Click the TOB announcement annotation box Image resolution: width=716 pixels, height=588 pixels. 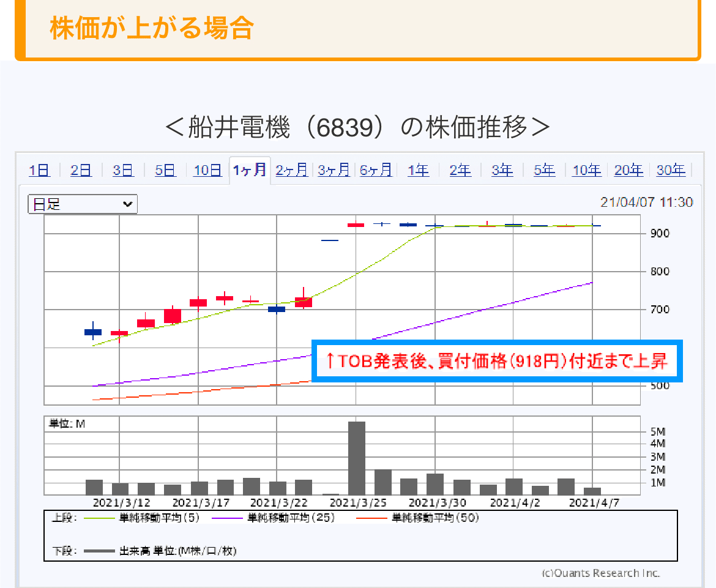coord(498,361)
